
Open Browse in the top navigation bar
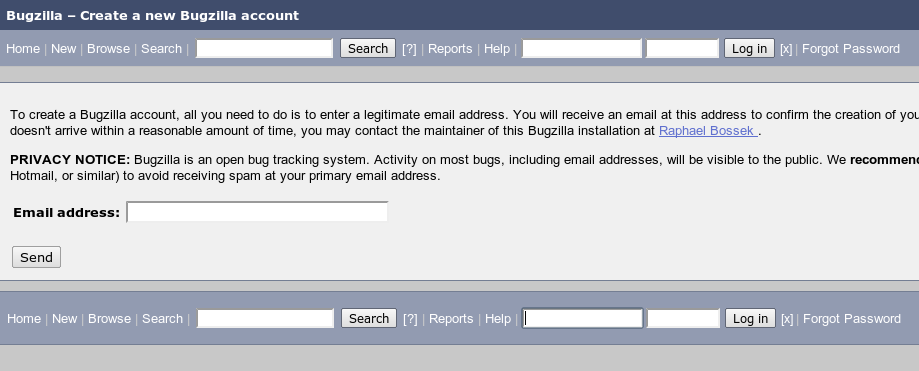tap(108, 49)
